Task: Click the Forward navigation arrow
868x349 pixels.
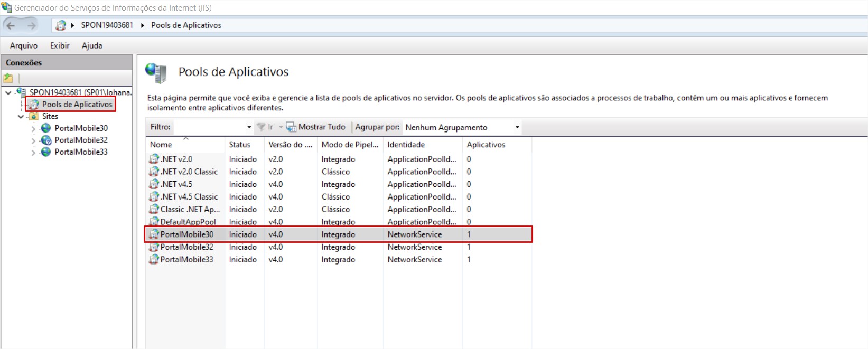Action: tap(32, 25)
